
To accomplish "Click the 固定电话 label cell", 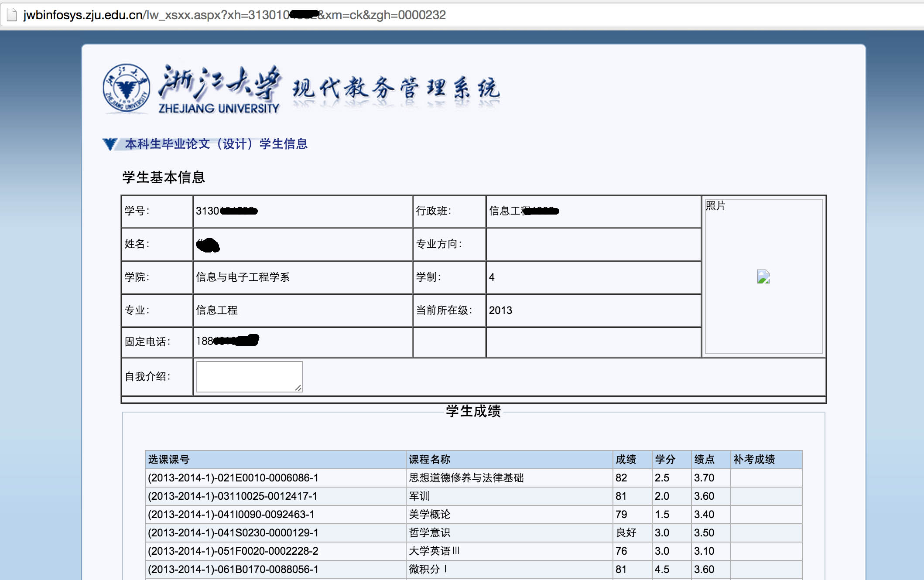I will point(157,342).
